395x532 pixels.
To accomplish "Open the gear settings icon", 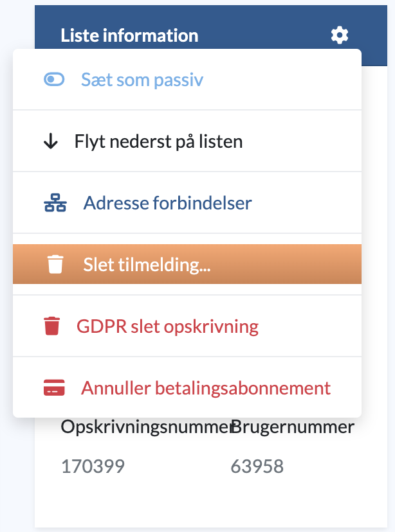I will point(340,35).
